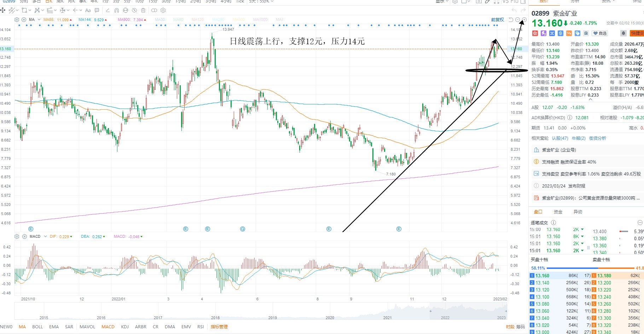Zoom out the chart with minus
This screenshot has height=334, width=644.
[x=518, y=20]
